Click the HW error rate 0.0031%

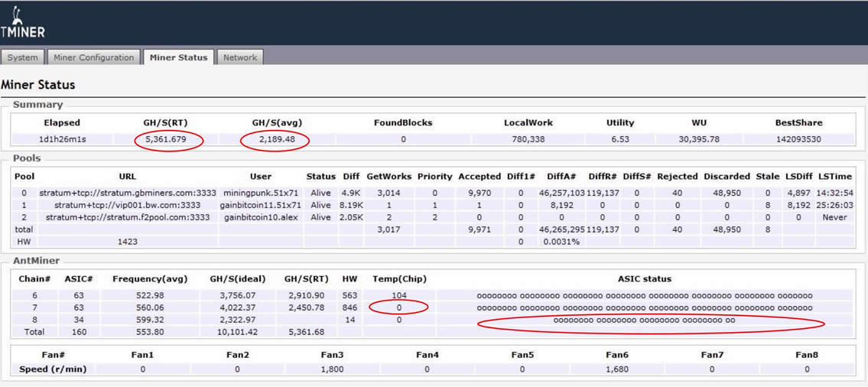point(561,242)
